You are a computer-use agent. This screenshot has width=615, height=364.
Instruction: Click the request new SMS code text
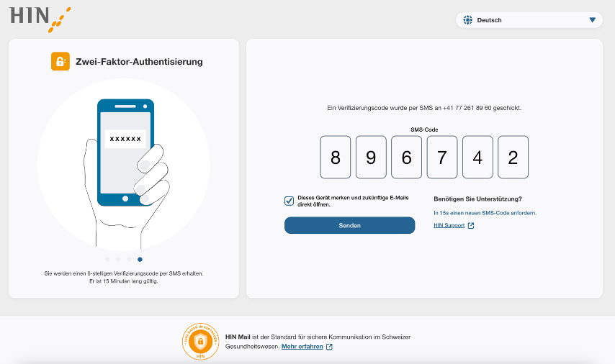[485, 213]
